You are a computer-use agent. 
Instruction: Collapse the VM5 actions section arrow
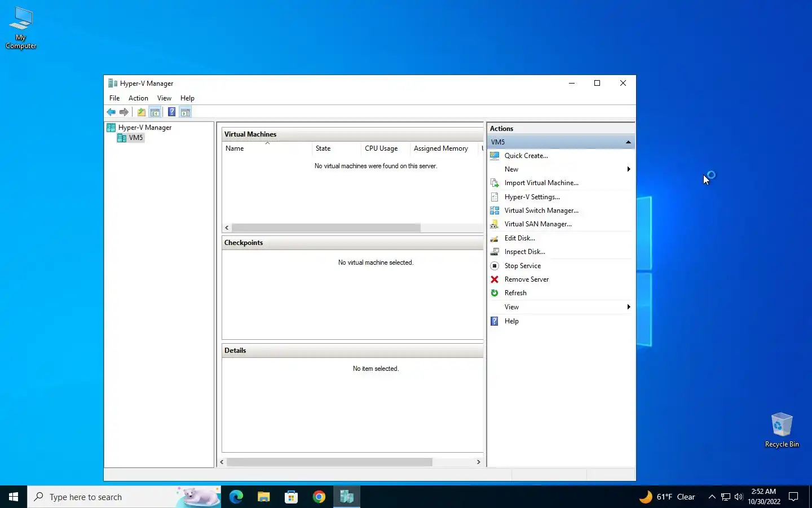tap(628, 142)
